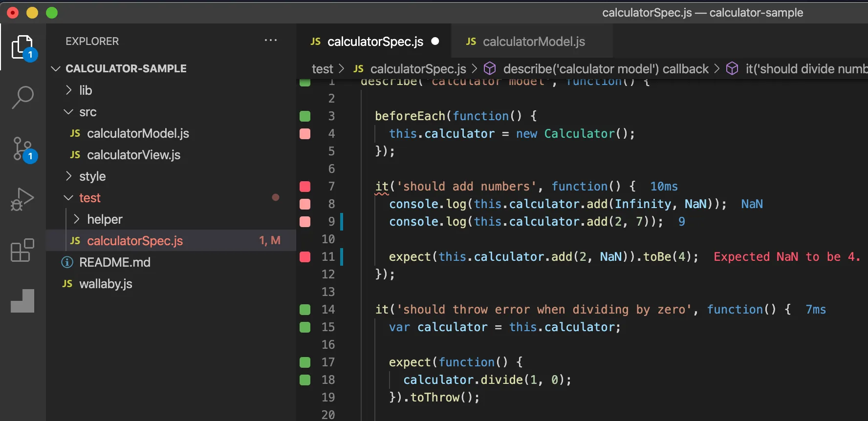The height and width of the screenshot is (421, 868).
Task: Click green coverage indicator on line 3
Action: (305, 116)
